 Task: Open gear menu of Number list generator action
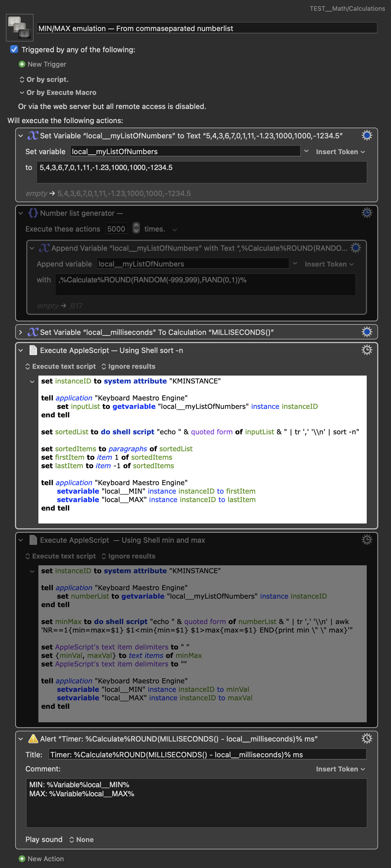point(367,213)
